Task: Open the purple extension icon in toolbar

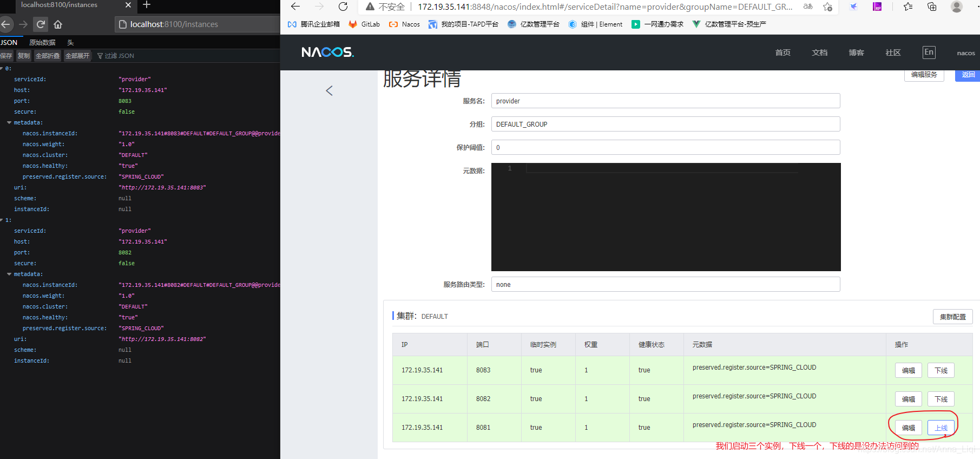Action: click(877, 6)
